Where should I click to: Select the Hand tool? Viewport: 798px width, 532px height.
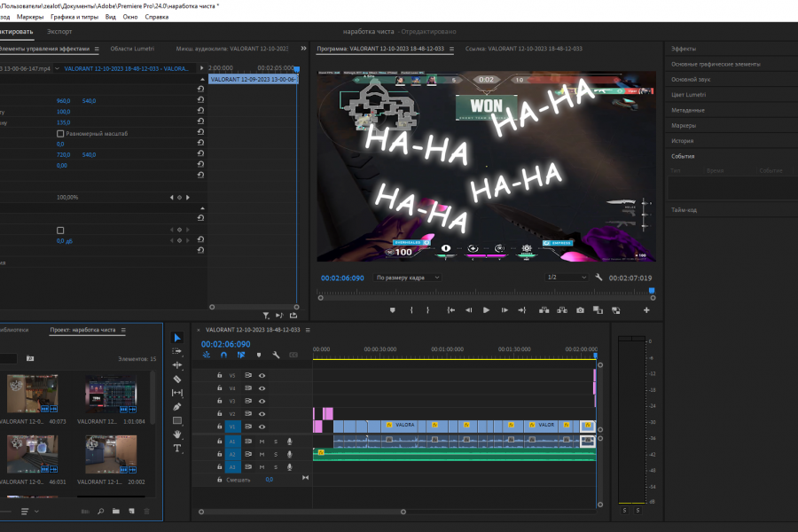176,434
